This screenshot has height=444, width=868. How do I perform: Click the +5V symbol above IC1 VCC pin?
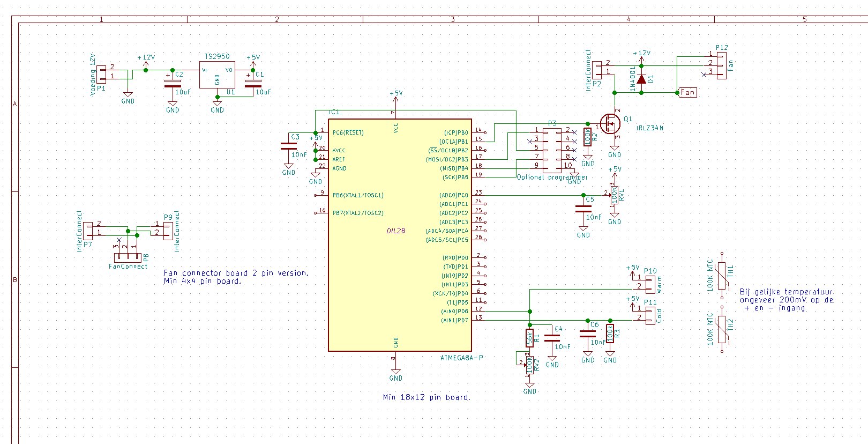click(x=396, y=96)
